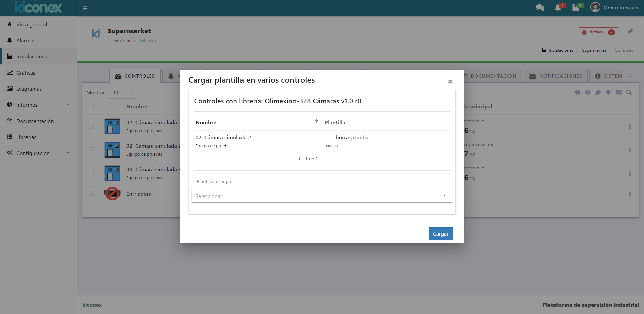Click the Activas alarms button
644x314 pixels.
pos(598,32)
